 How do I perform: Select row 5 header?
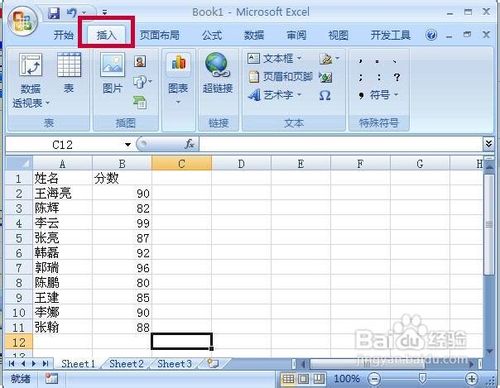(x=19, y=238)
